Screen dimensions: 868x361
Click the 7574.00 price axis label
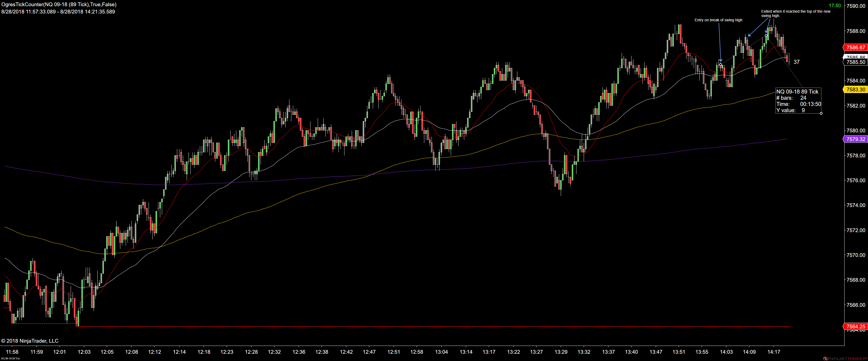[x=856, y=205]
